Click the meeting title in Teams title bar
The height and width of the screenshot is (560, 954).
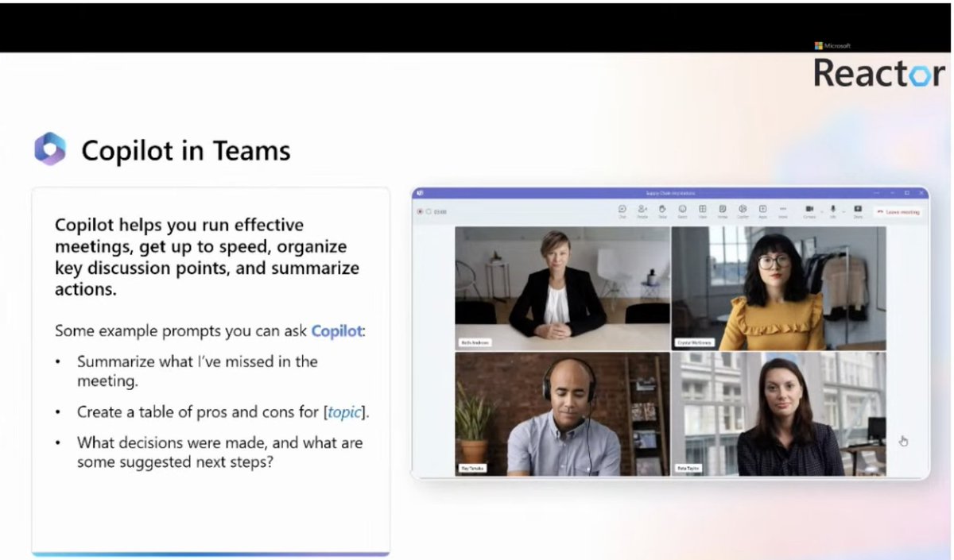coord(670,192)
